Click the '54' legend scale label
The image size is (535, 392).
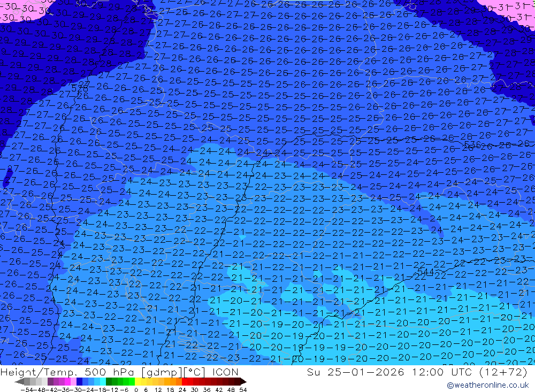[x=243, y=390]
